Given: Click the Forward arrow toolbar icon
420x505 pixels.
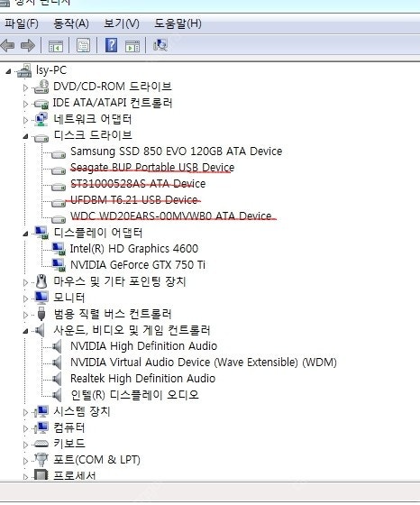Looking at the screenshot, I should click(28, 45).
